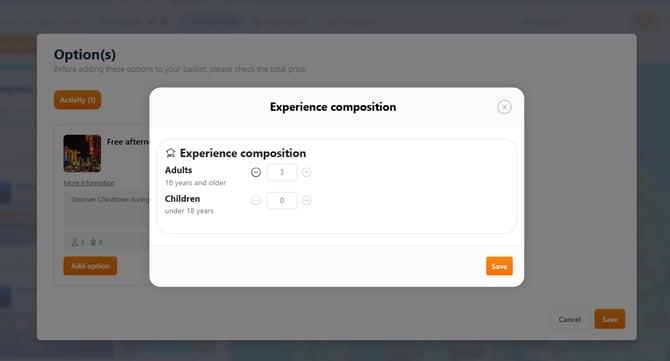Increase the Children count with the plus icon
This screenshot has height=361, width=670.
tap(306, 200)
